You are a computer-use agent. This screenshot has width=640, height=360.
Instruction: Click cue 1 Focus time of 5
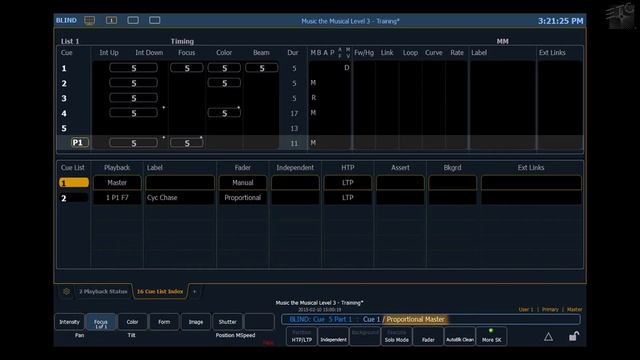click(187, 68)
